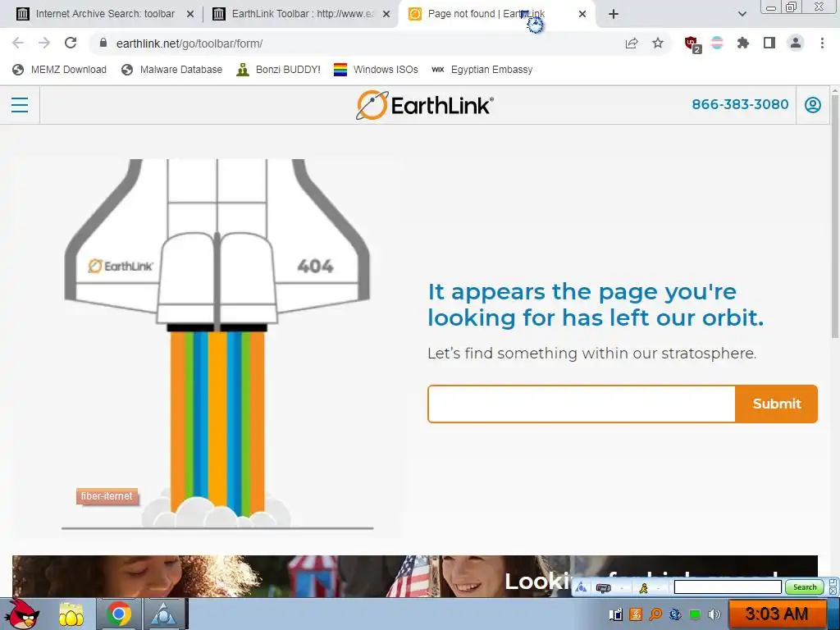Click the EarthLink logo in header
840x630 pixels.
[x=425, y=105]
